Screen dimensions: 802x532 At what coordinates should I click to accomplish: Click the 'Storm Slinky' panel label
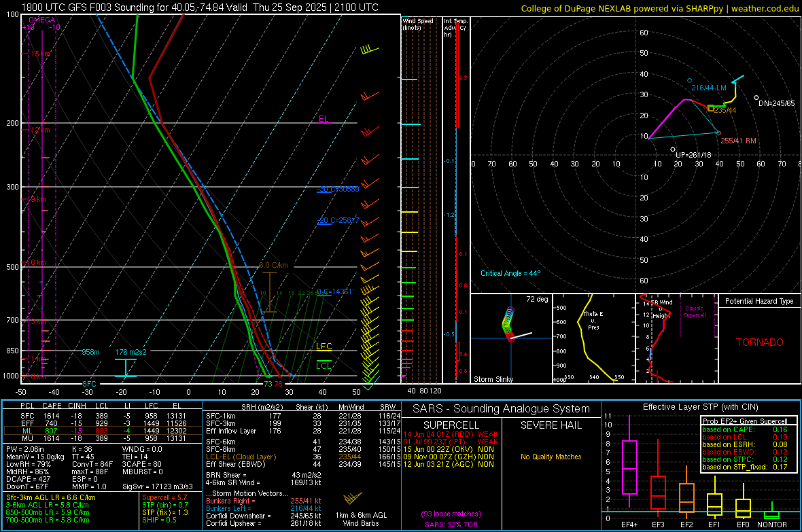pyautogui.click(x=493, y=379)
